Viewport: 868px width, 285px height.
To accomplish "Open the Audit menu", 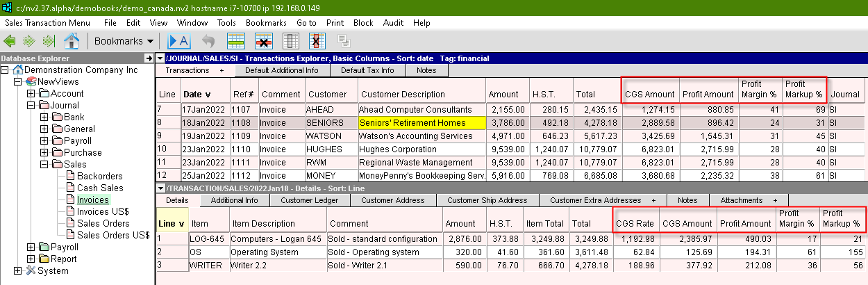I will (x=393, y=23).
